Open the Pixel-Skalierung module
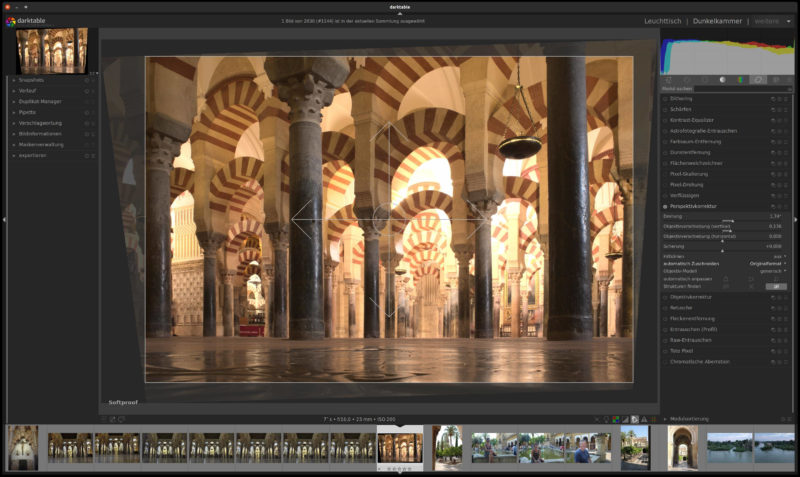The width and height of the screenshot is (800, 477). pos(689,174)
